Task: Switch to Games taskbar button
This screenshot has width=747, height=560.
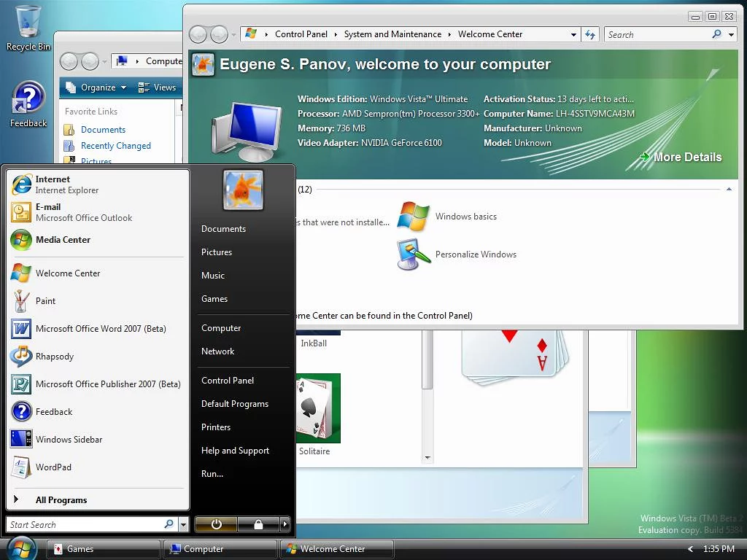Action: click(103, 549)
